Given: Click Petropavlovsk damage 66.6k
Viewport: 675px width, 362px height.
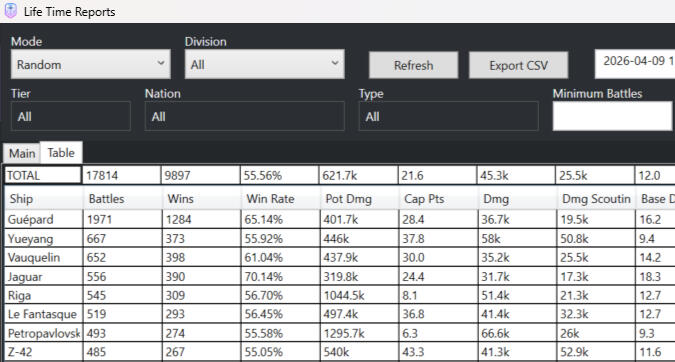Looking at the screenshot, I should 517,333.
